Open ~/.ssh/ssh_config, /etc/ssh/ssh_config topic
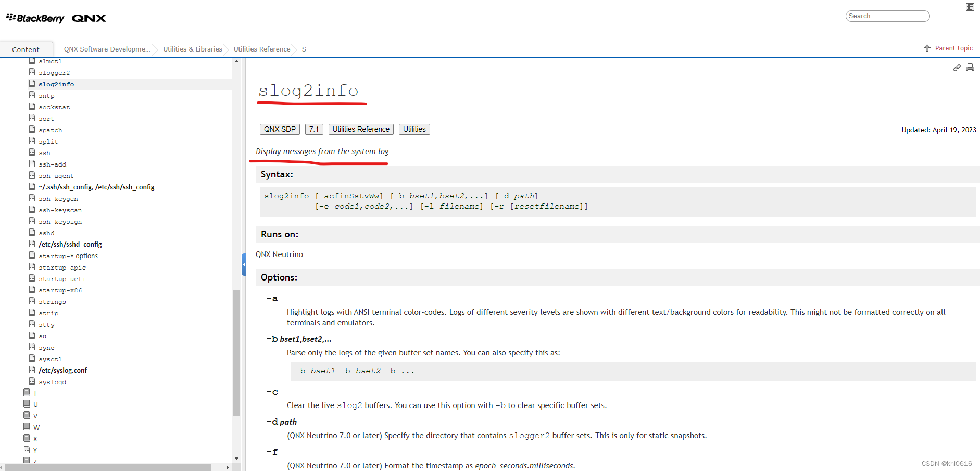This screenshot has width=980, height=471. click(x=96, y=187)
